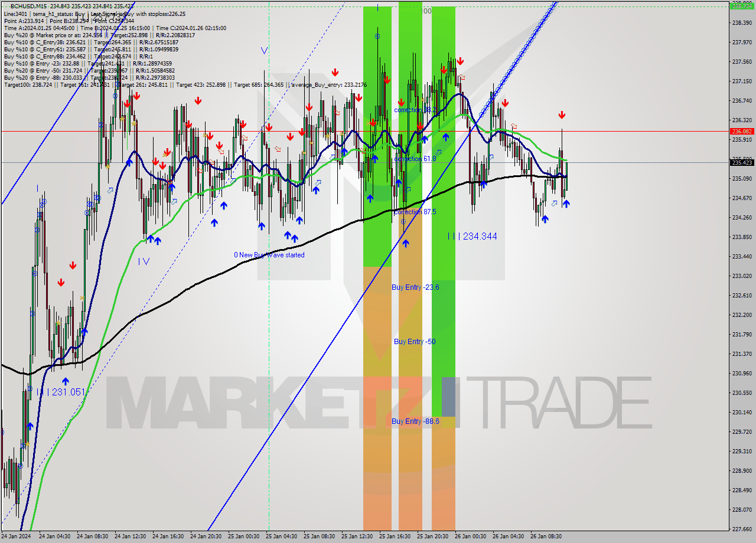Click the '25 Jan 12:30' time label
The image size is (756, 543).
click(356, 537)
